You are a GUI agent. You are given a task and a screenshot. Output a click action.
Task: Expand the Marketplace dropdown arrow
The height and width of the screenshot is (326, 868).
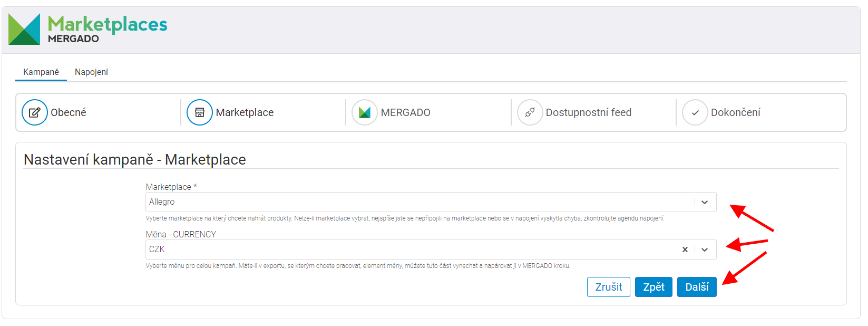pos(705,202)
